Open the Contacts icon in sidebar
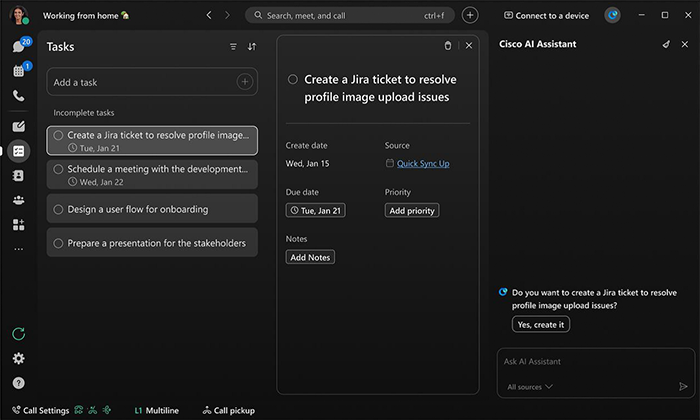Image resolution: width=700 pixels, height=420 pixels. click(18, 176)
